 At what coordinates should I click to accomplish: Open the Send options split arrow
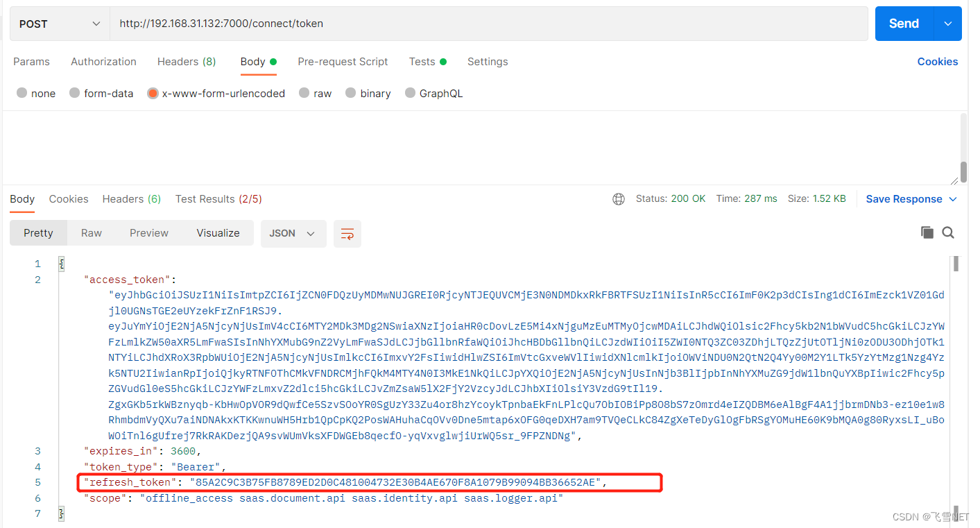[x=947, y=23]
